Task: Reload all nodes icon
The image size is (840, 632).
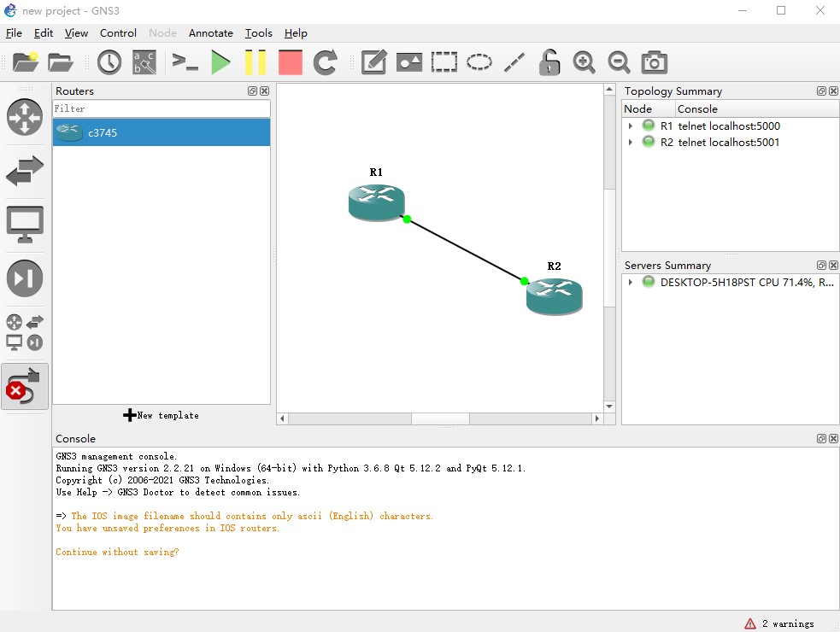Action: (x=326, y=62)
